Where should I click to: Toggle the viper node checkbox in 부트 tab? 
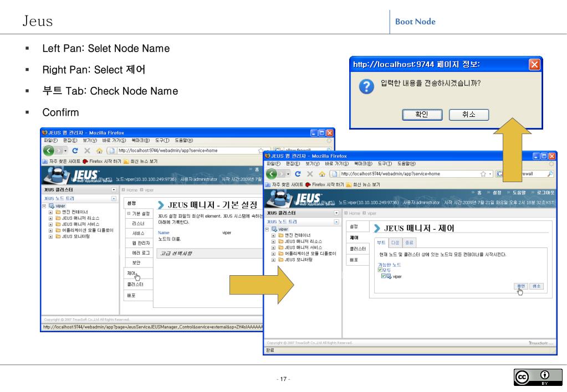pyautogui.click(x=384, y=276)
